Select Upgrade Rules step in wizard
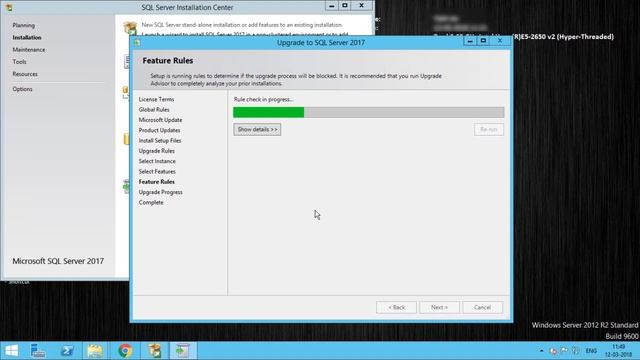640x360 pixels. (156, 151)
